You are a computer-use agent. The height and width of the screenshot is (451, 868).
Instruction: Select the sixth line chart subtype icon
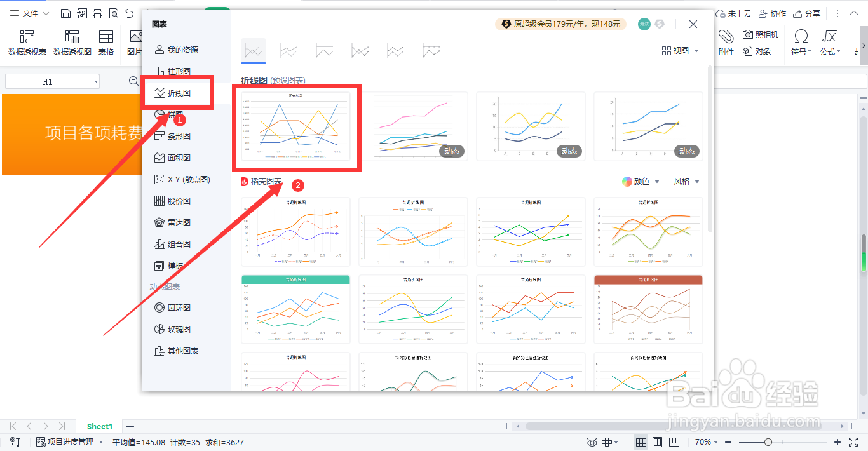pyautogui.click(x=431, y=51)
